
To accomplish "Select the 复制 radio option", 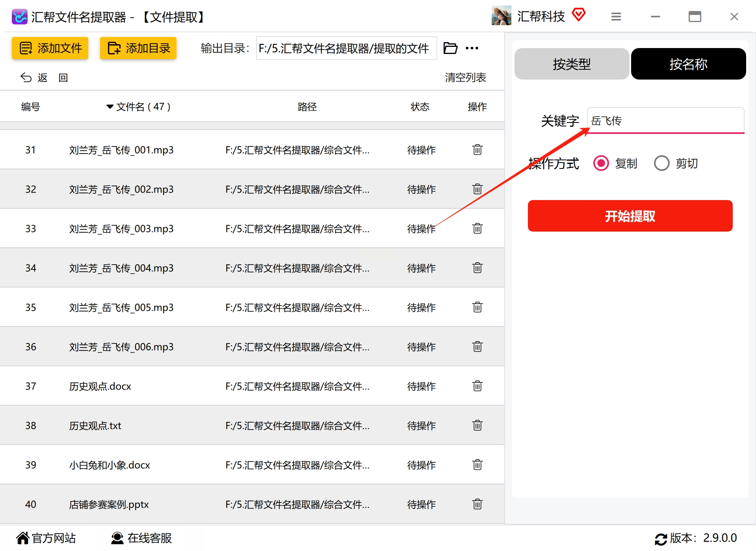I will pos(601,163).
